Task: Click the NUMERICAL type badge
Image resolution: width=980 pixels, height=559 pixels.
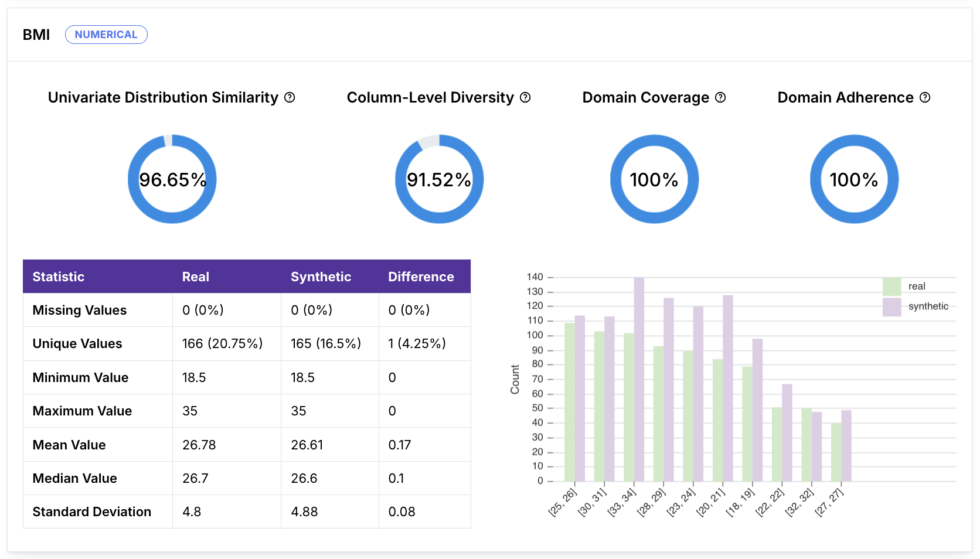Action: click(x=106, y=35)
